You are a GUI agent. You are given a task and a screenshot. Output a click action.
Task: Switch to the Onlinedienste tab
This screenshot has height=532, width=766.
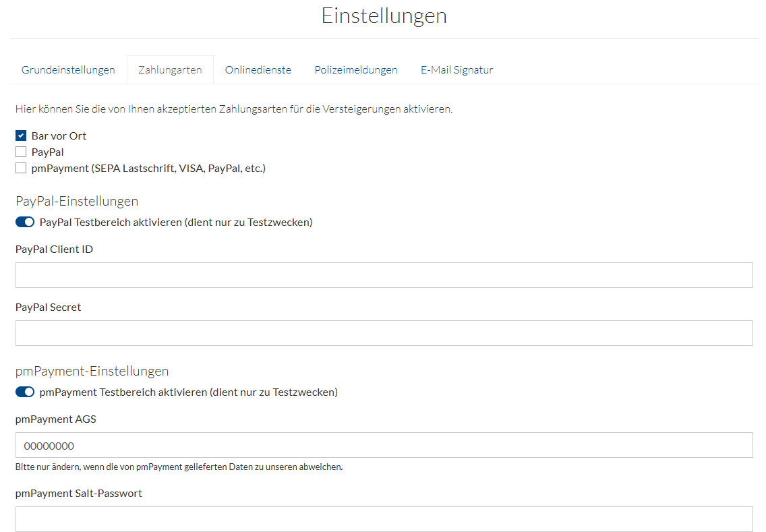pos(258,70)
